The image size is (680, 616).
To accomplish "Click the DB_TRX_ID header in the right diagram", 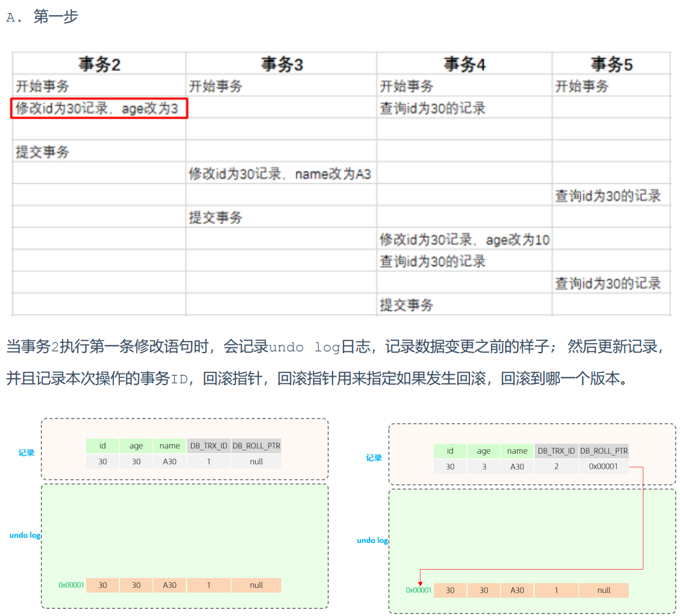I will (x=556, y=451).
